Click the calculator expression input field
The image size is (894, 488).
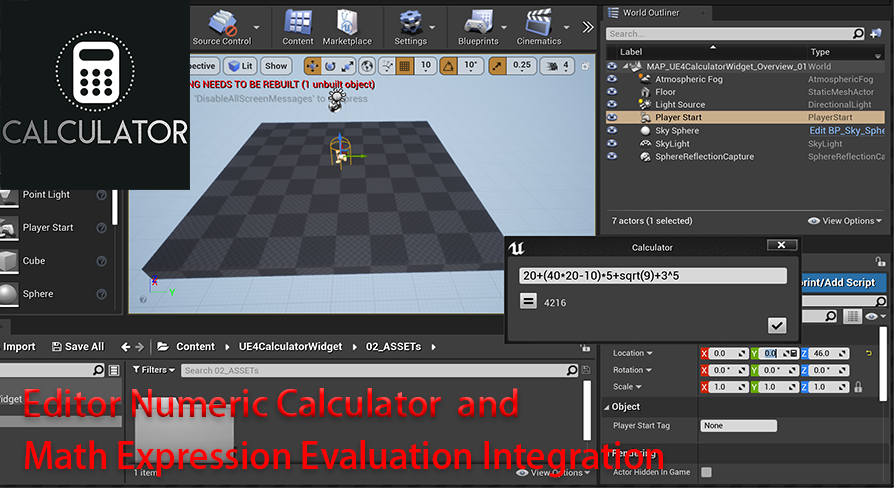tap(652, 276)
